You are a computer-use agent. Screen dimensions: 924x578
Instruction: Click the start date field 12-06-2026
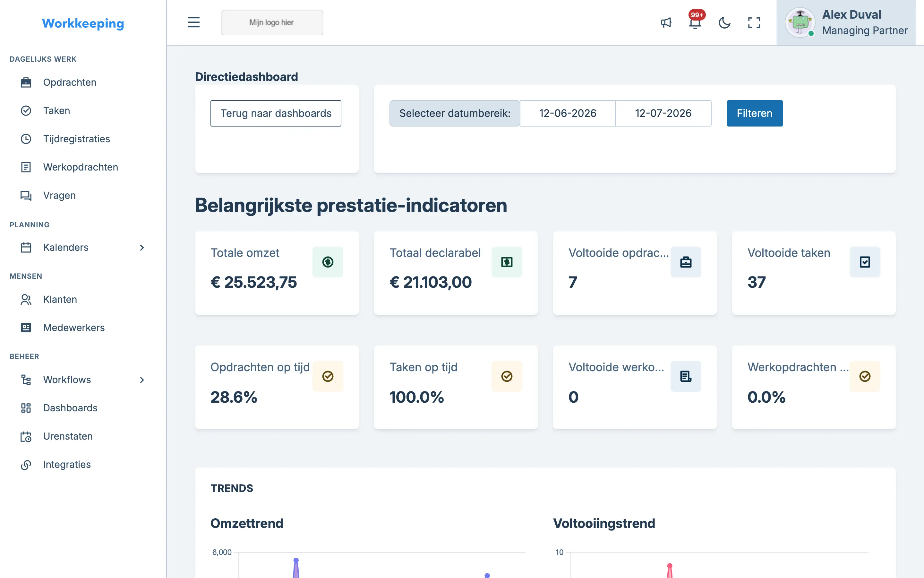567,113
